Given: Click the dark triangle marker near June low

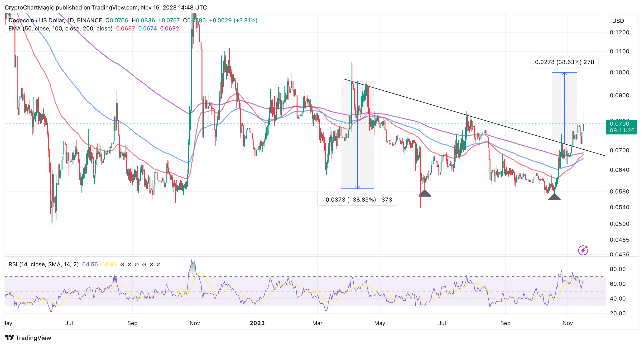Looking at the screenshot, I should 424,193.
